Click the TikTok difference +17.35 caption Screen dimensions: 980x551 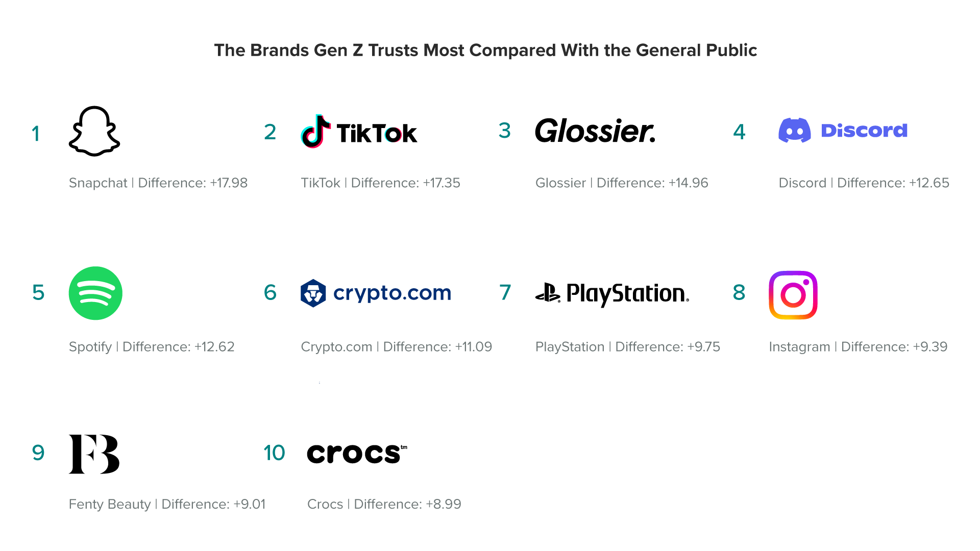(380, 183)
